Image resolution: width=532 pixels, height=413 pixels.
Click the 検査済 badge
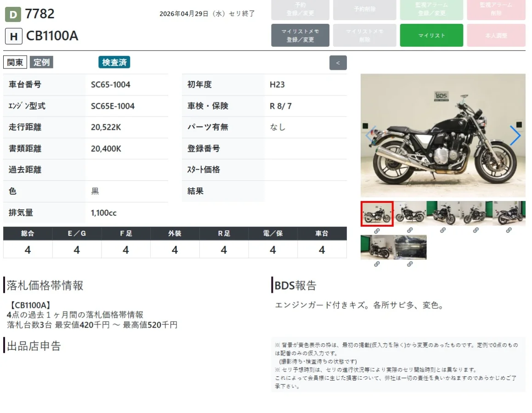click(114, 62)
